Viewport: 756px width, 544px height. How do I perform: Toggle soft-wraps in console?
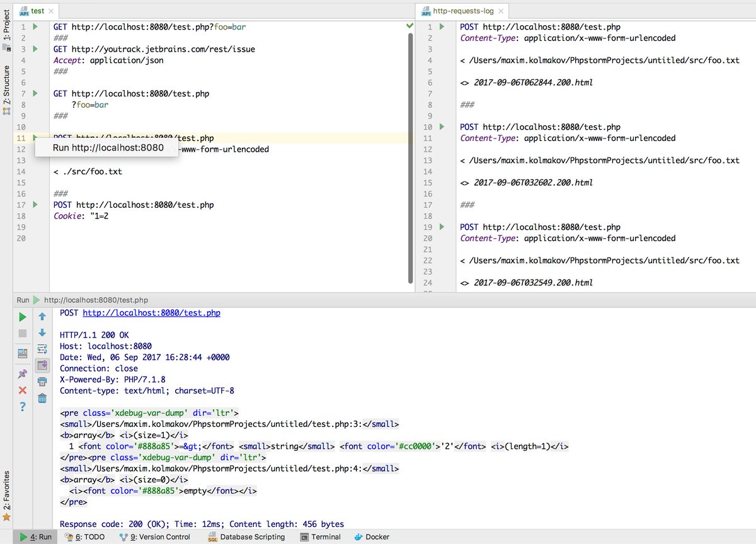pos(42,349)
